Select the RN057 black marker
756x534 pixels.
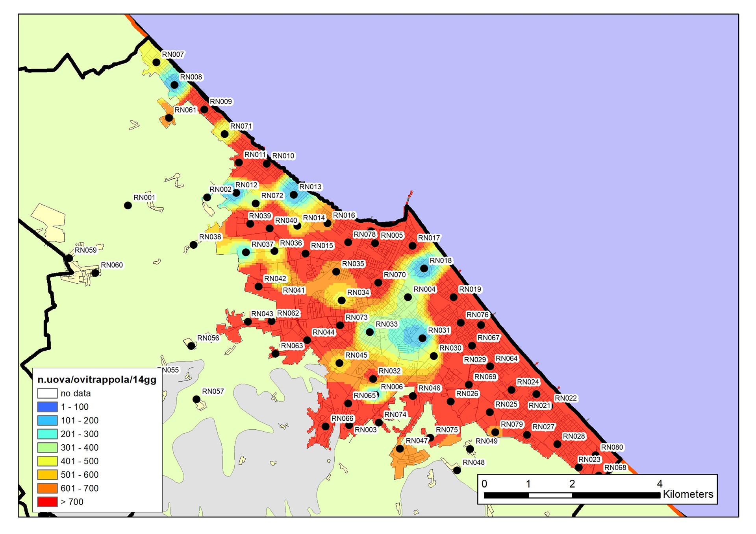(x=196, y=399)
